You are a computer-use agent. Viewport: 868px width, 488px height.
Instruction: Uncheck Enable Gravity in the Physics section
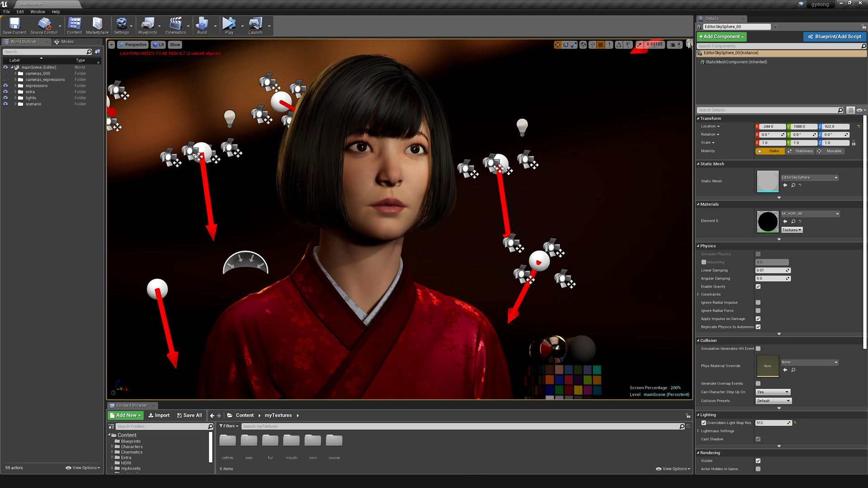[758, 286]
